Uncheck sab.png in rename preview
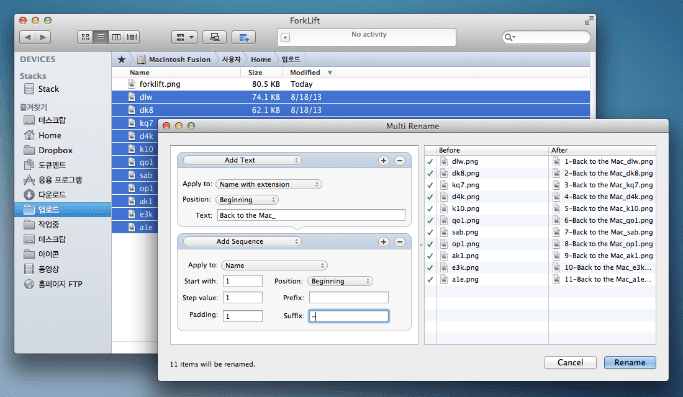This screenshot has height=397, width=683. point(430,233)
